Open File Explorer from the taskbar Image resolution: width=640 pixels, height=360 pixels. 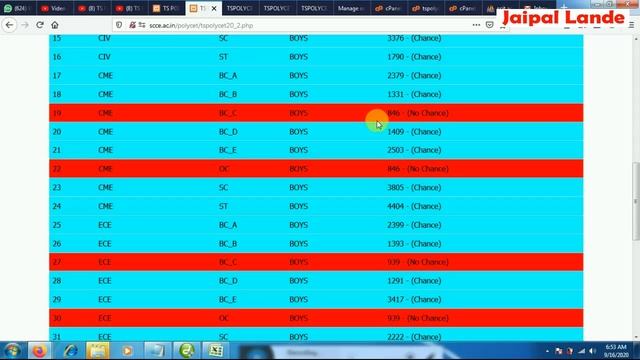(97, 351)
